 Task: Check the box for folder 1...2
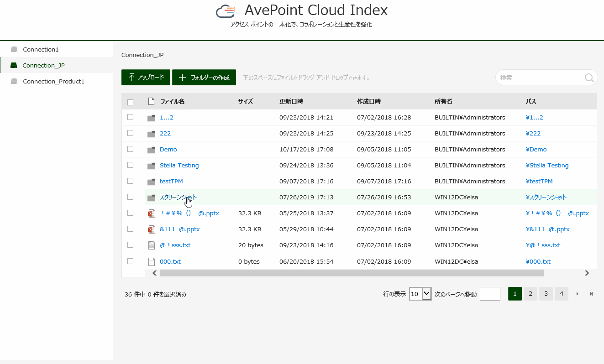(130, 117)
